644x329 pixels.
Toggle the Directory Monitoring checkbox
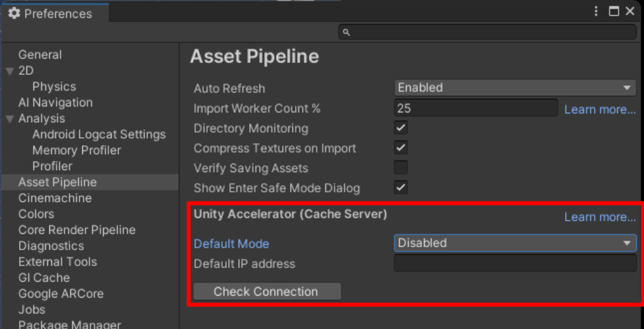401,128
